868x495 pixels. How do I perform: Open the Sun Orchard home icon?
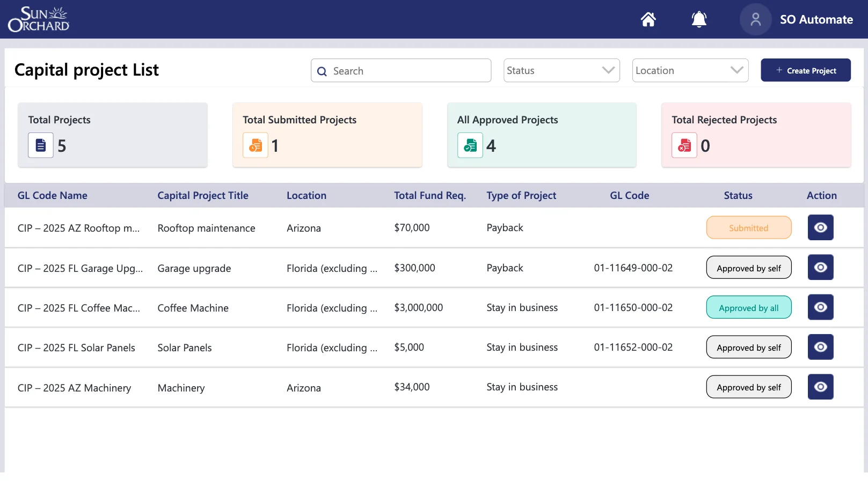[648, 19]
